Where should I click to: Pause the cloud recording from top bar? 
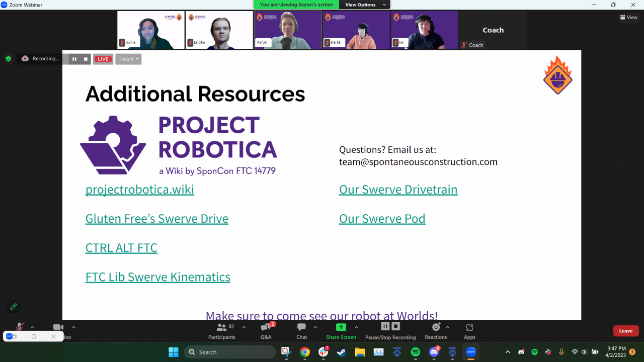(x=74, y=59)
